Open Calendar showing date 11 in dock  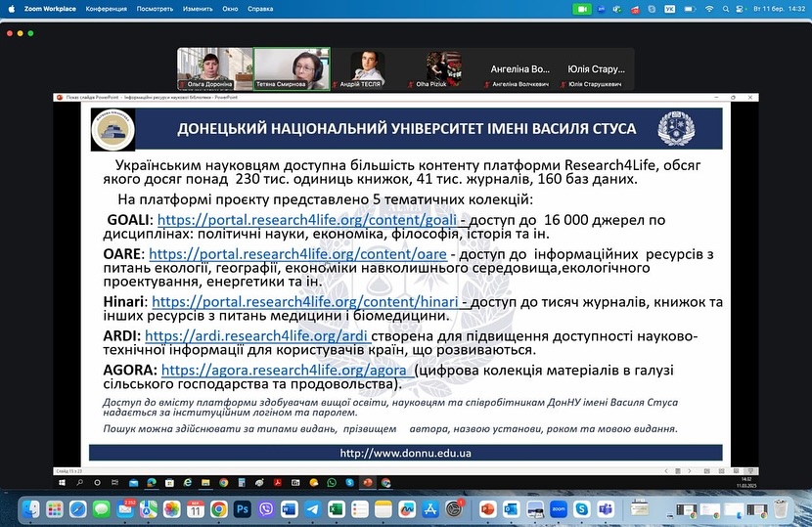tap(196, 509)
